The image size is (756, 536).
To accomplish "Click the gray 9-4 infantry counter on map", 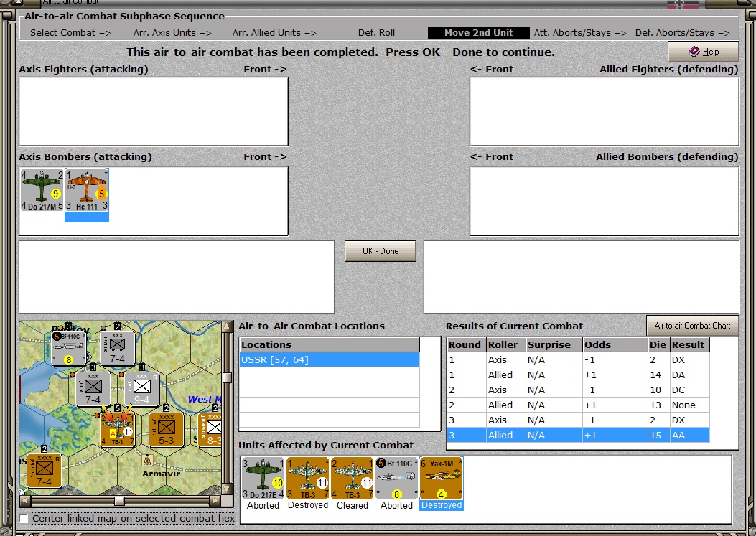I will (141, 388).
